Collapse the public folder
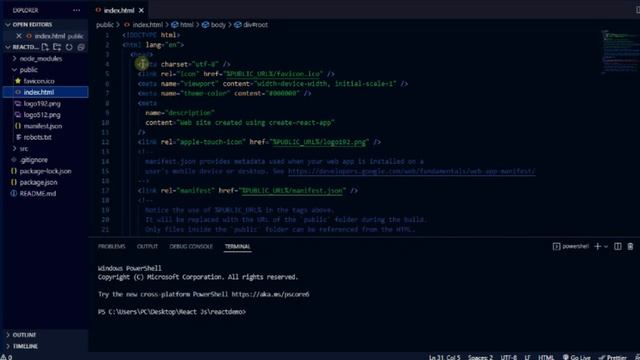Image resolution: width=640 pixels, height=360 pixels. 29,70
